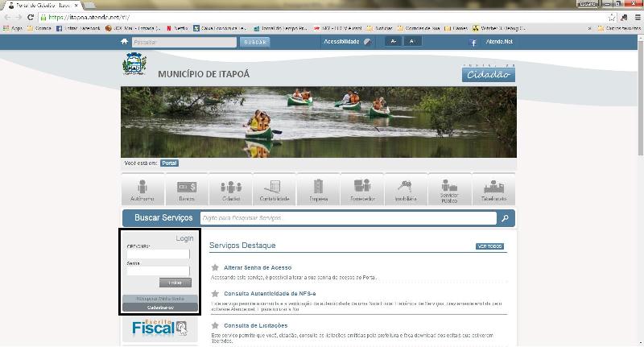Open the Autônomo services category

142,189
